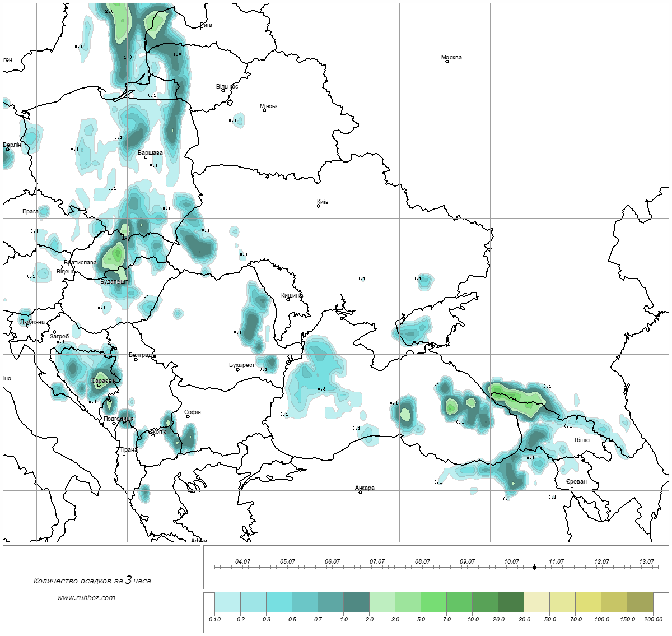Image resolution: width=672 pixels, height=636 pixels.
Task: Select the pale yellow 30.0–50.0 legend swatch
Action: tap(536, 603)
